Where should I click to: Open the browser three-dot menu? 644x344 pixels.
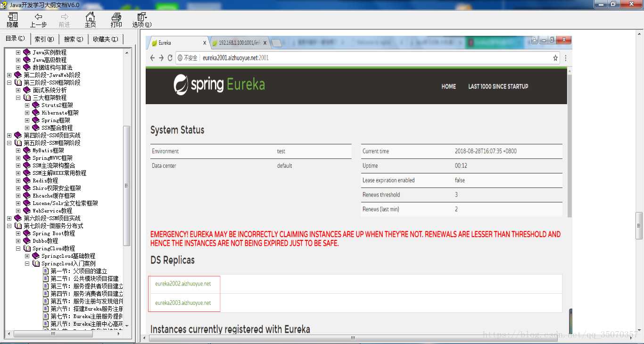[566, 58]
